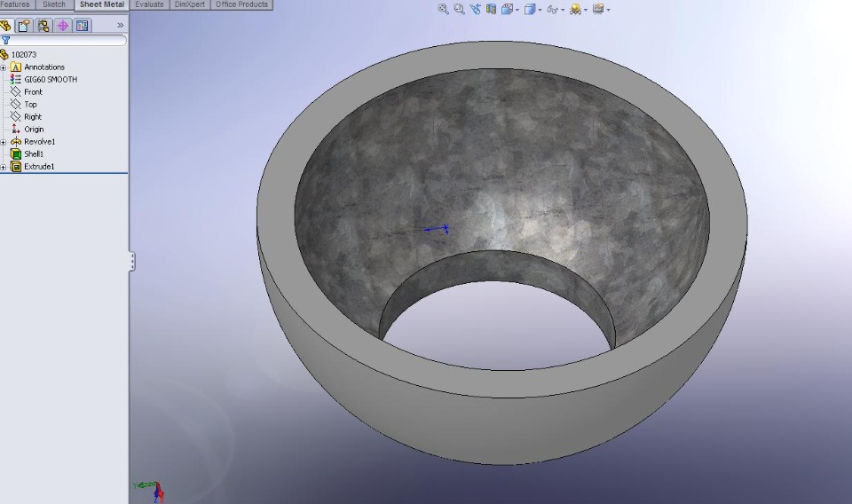
Task: Open the Evaluate tab
Action: (x=149, y=4)
